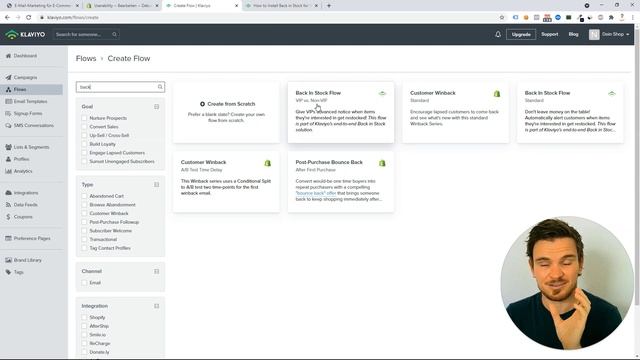Collapse the Type filter section
640x360 pixels.
pos(156,184)
